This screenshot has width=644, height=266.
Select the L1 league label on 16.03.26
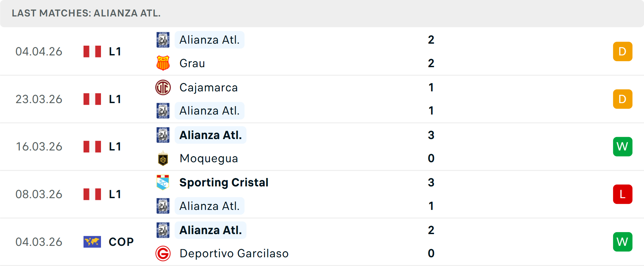(x=115, y=146)
